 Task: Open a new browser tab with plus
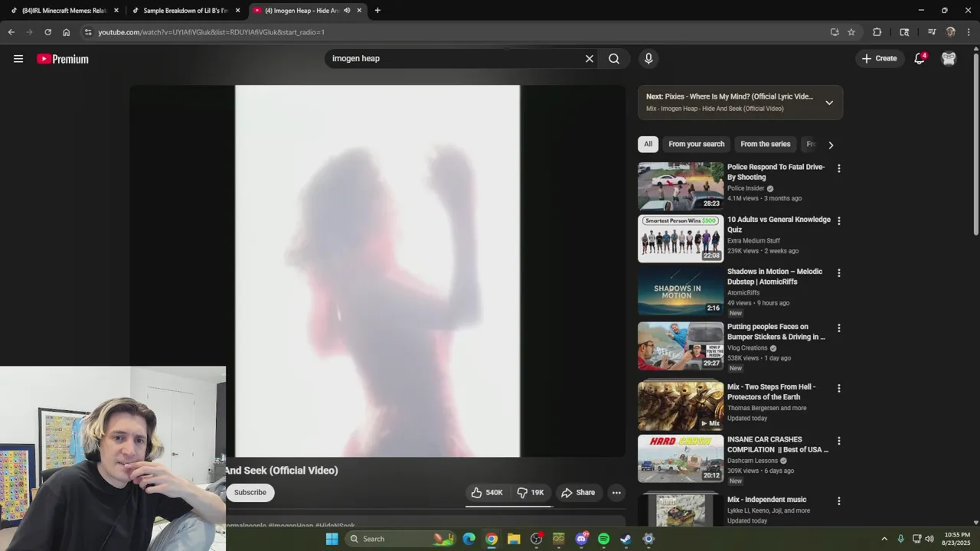pos(377,11)
